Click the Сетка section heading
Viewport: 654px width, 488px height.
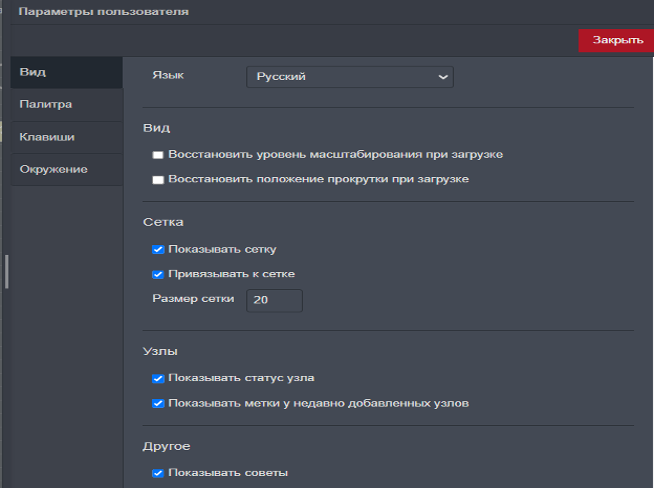pos(163,222)
